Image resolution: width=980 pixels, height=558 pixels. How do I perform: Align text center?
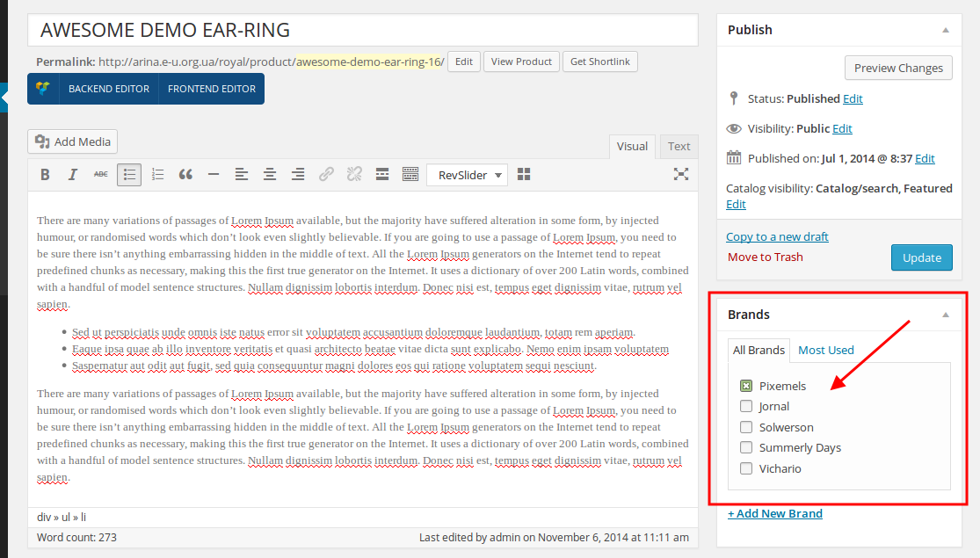click(x=269, y=175)
